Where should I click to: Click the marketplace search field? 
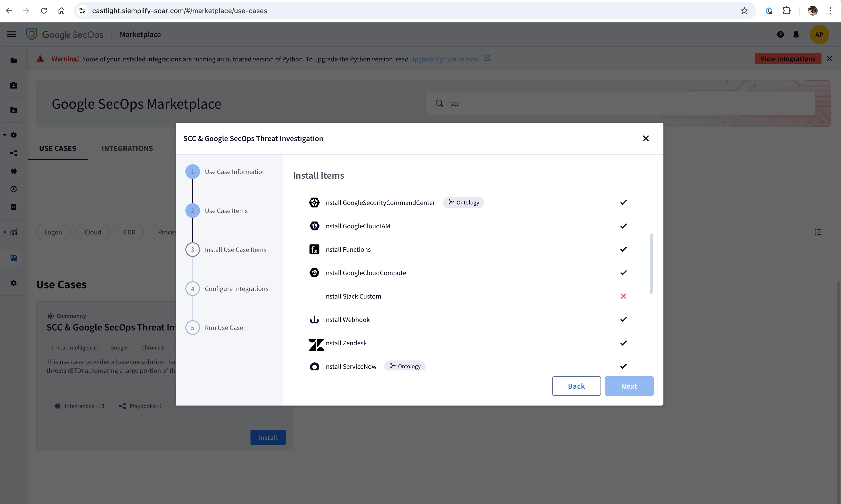click(620, 104)
